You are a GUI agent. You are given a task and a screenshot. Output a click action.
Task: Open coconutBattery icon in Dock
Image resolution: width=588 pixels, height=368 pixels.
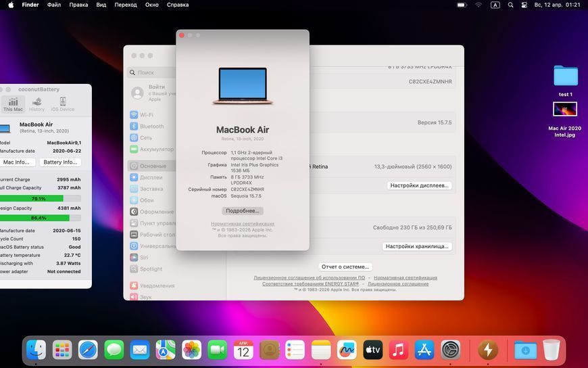[x=488, y=350]
